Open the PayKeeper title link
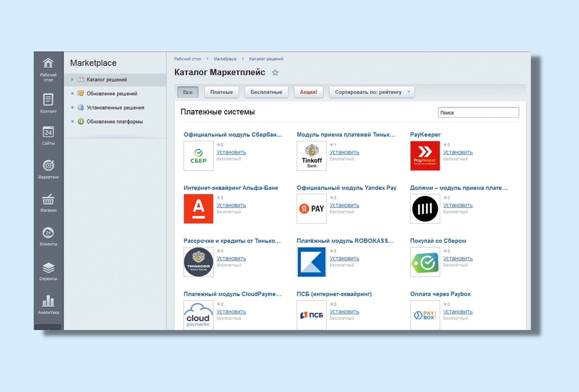Viewport: 579px width, 392px height. pyautogui.click(x=425, y=134)
